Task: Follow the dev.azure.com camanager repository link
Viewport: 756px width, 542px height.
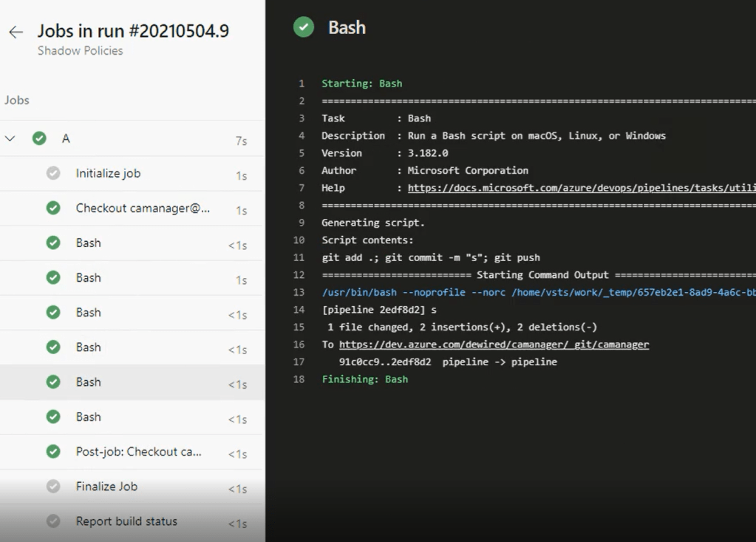Action: [494, 345]
